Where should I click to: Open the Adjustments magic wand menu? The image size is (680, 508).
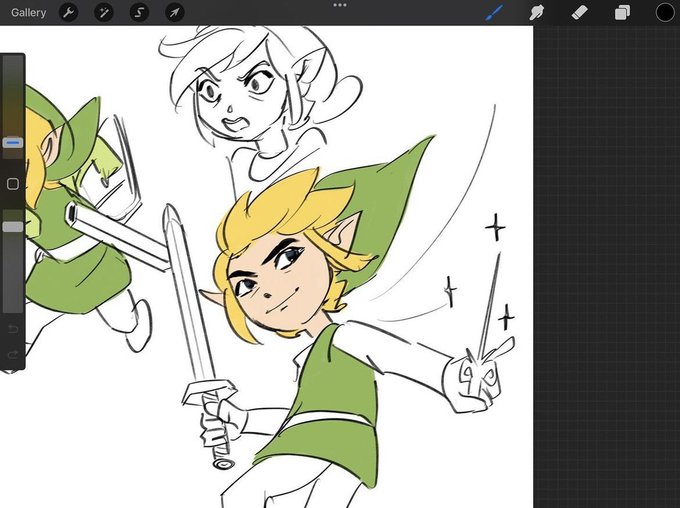(104, 13)
